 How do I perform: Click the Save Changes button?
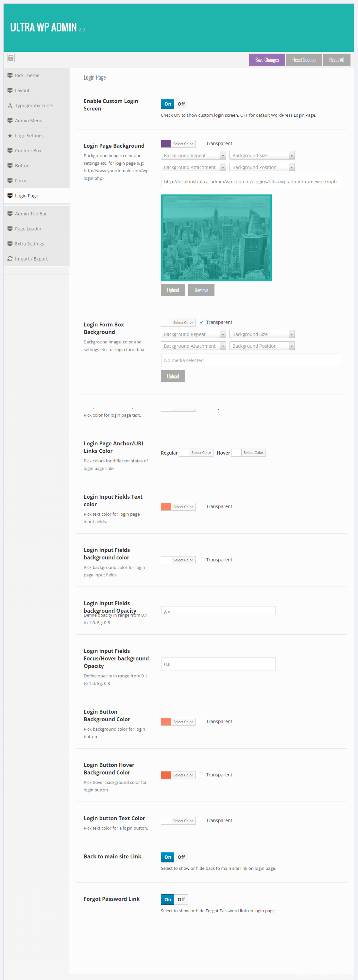(x=267, y=60)
